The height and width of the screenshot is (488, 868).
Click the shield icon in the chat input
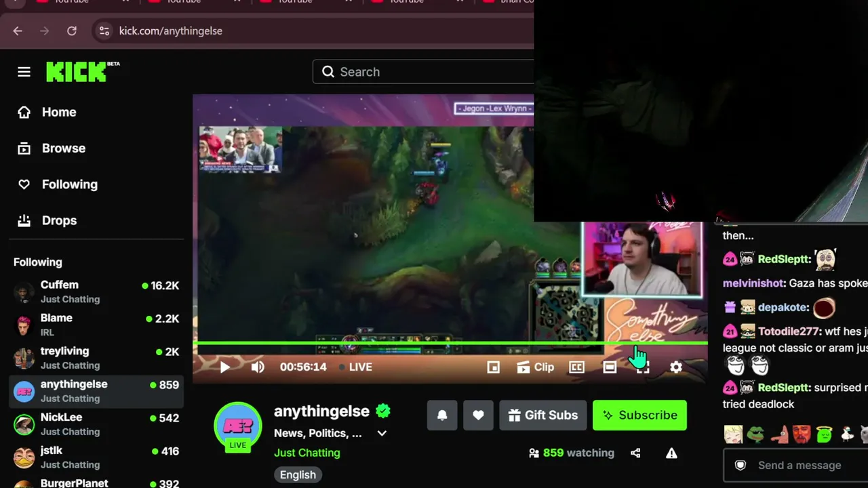(x=741, y=465)
